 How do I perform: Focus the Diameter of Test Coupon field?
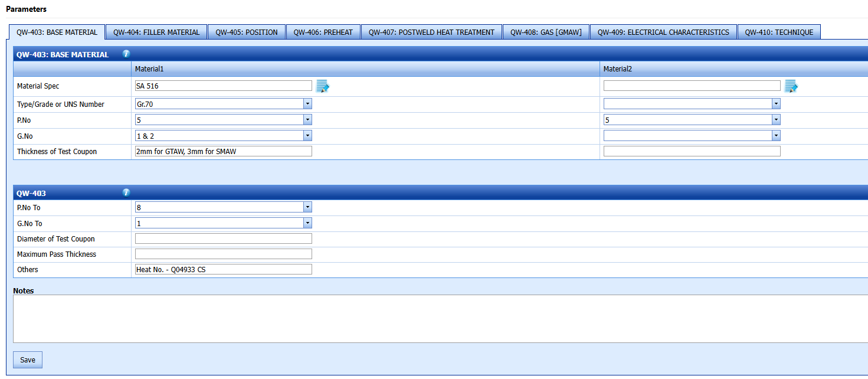point(223,239)
